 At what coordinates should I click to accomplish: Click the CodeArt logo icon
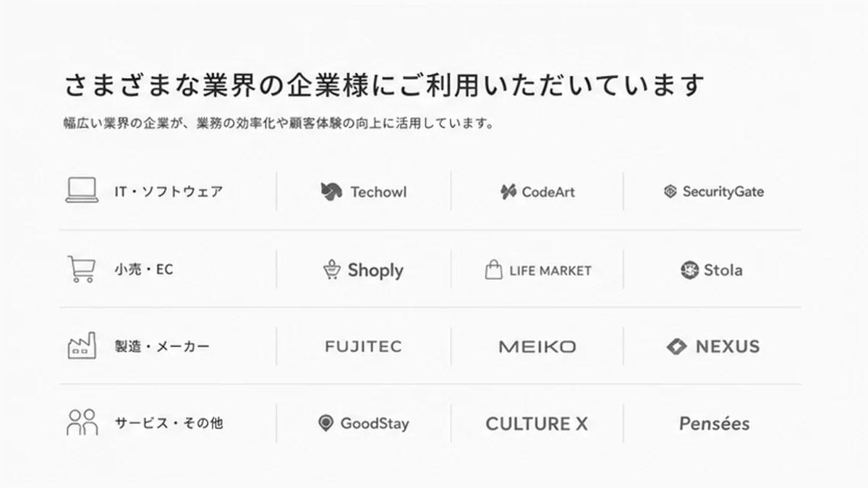click(x=509, y=192)
